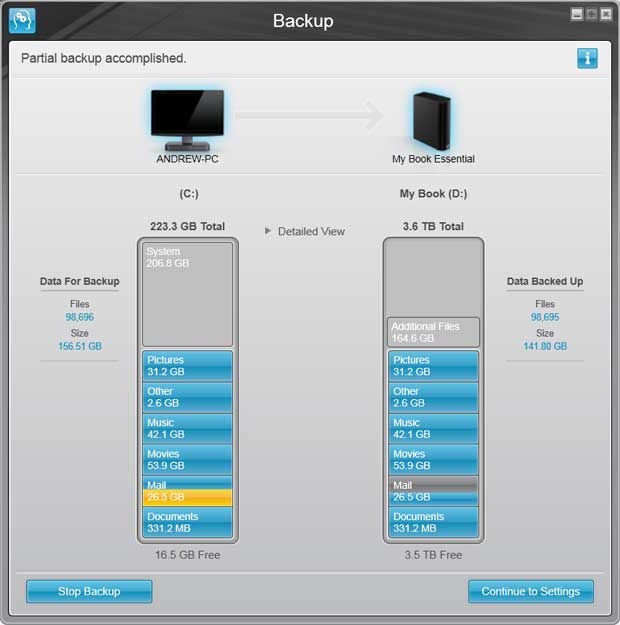
Task: Click the Partial backup accomplished message
Action: [x=104, y=58]
